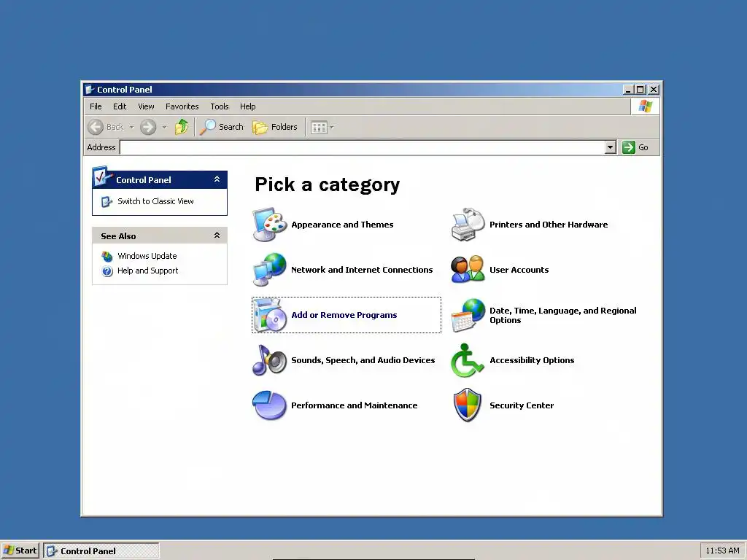Click the User Accounts people icon
This screenshot has width=747, height=560.
coord(468,270)
